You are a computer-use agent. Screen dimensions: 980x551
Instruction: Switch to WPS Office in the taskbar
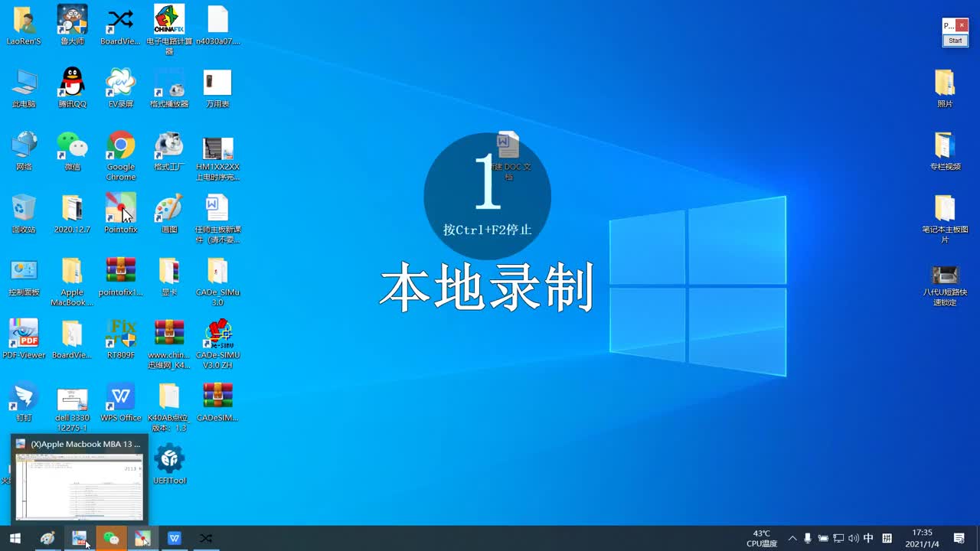click(x=174, y=539)
